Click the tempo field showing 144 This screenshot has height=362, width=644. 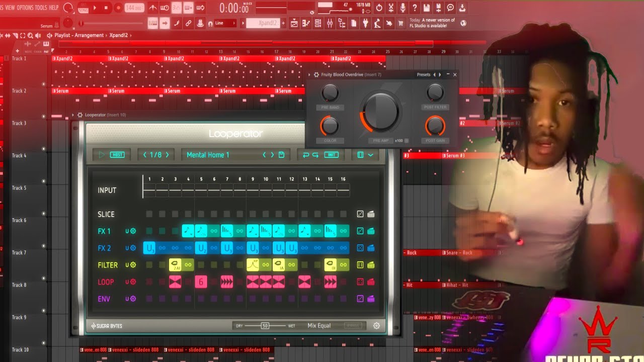tap(134, 8)
